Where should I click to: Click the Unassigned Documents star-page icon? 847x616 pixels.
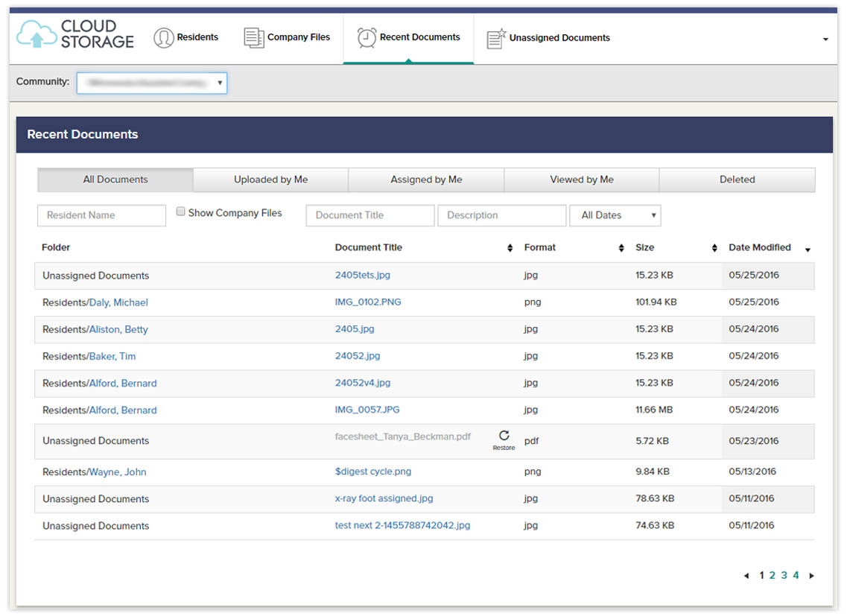click(x=496, y=38)
